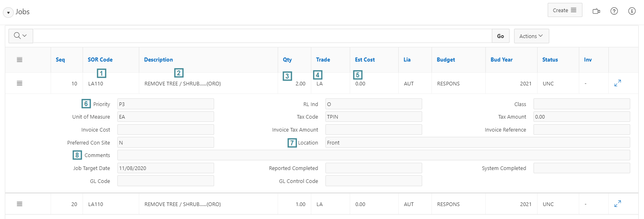Click hamburger icon in table header

(x=19, y=60)
